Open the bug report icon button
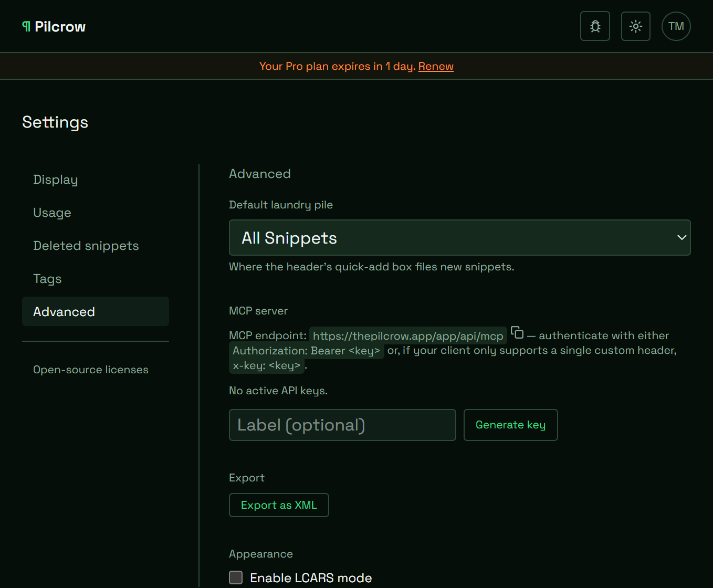 pyautogui.click(x=595, y=26)
